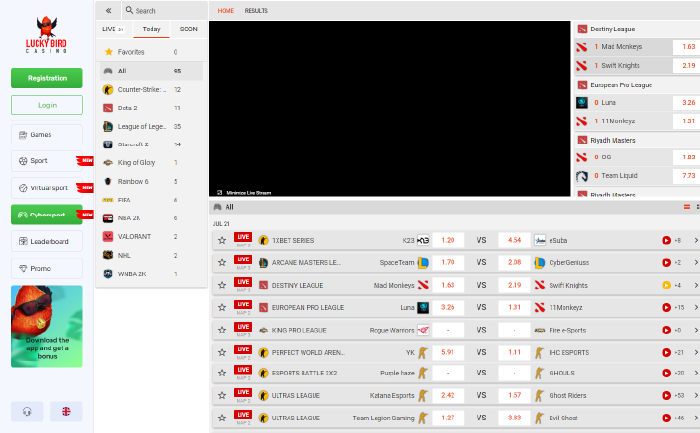Filter by NHL
The width and height of the screenshot is (700, 433).
click(151, 255)
